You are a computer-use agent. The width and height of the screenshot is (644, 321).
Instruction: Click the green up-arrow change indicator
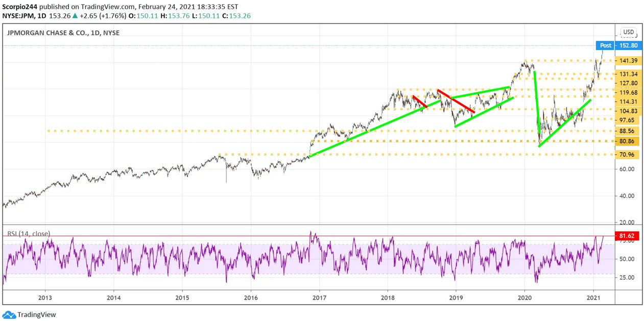click(75, 16)
